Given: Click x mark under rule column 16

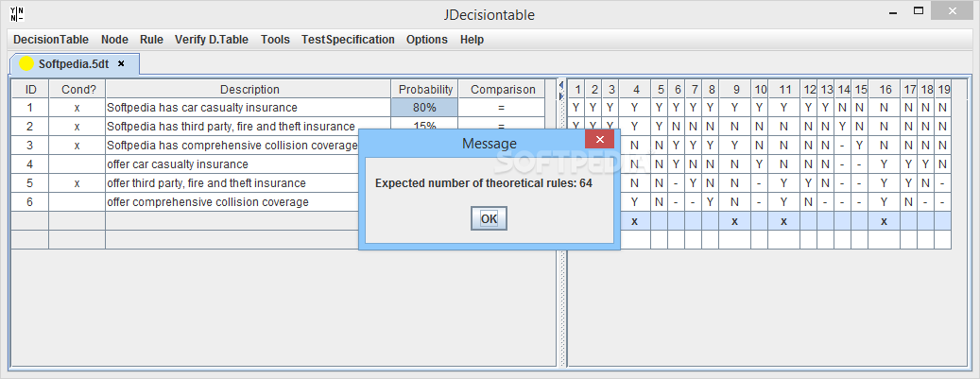Looking at the screenshot, I should [x=885, y=221].
